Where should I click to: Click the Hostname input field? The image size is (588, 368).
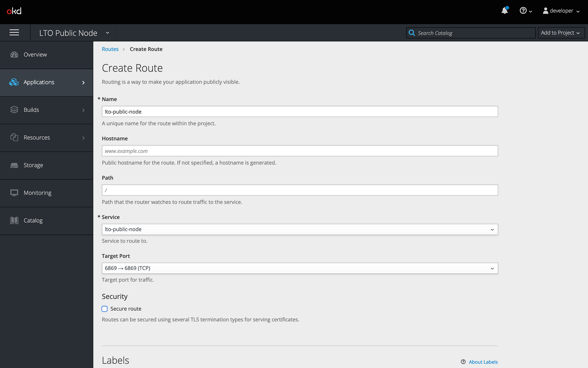point(299,151)
